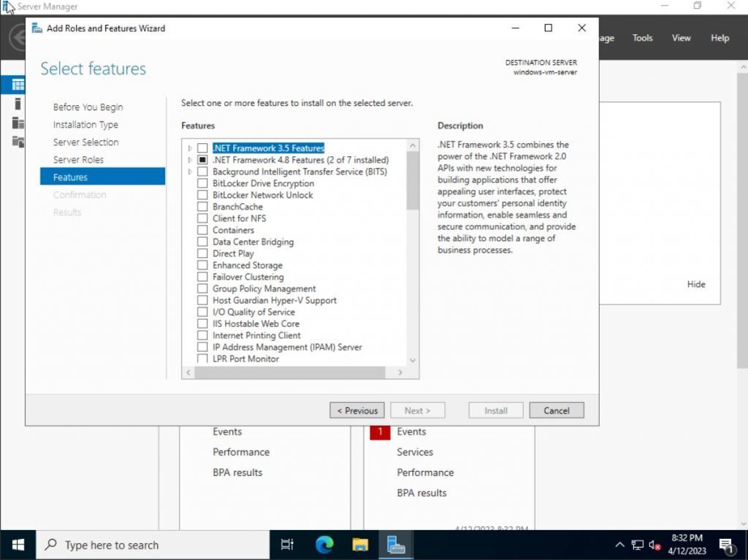This screenshot has width=748, height=560.
Task: Launch Microsoft Edge from the taskbar
Action: (x=323, y=544)
